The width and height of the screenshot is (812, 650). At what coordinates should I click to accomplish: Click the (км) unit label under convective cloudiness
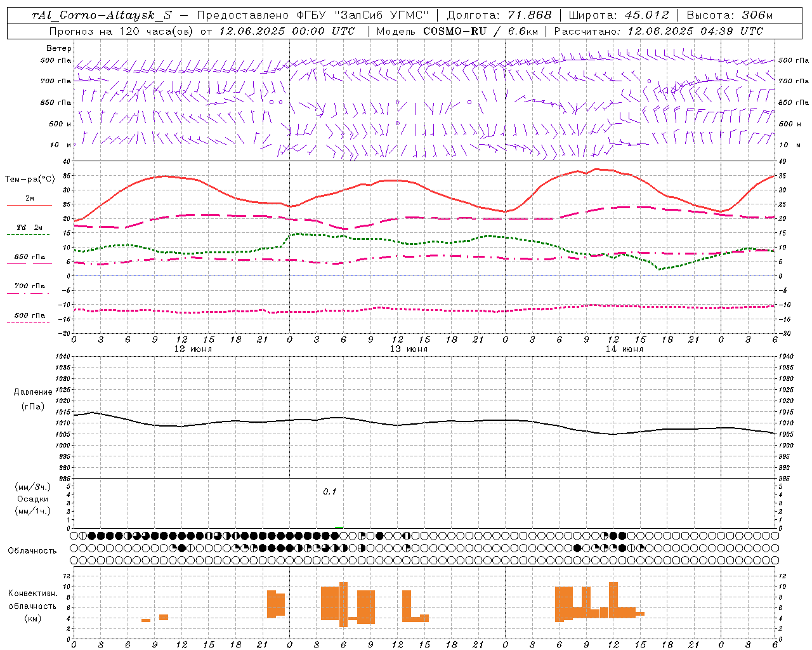coord(33,618)
